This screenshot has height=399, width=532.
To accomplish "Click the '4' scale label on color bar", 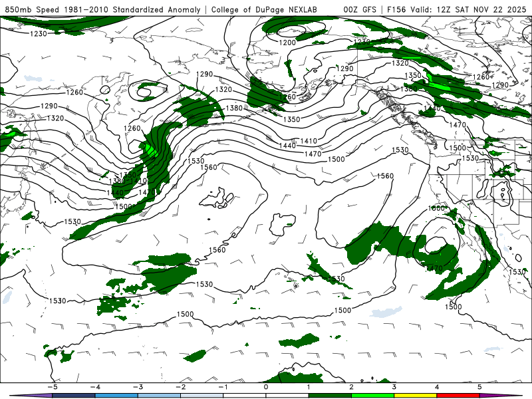I will point(437,387).
